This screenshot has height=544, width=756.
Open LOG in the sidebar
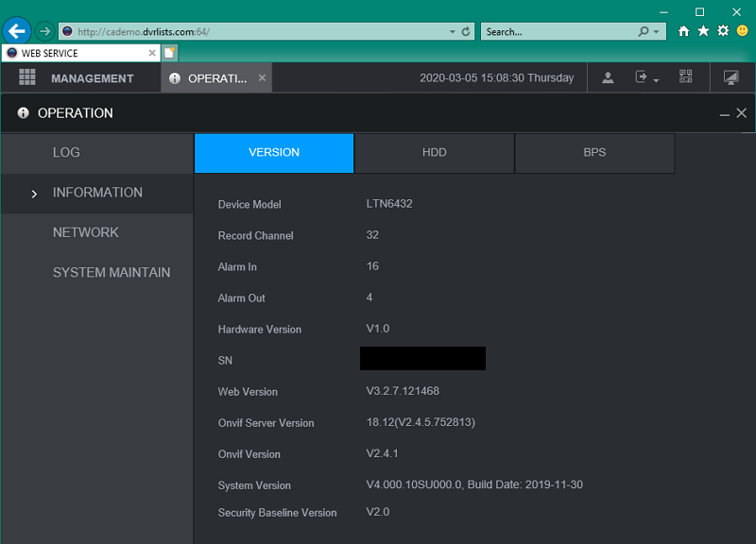coord(66,153)
